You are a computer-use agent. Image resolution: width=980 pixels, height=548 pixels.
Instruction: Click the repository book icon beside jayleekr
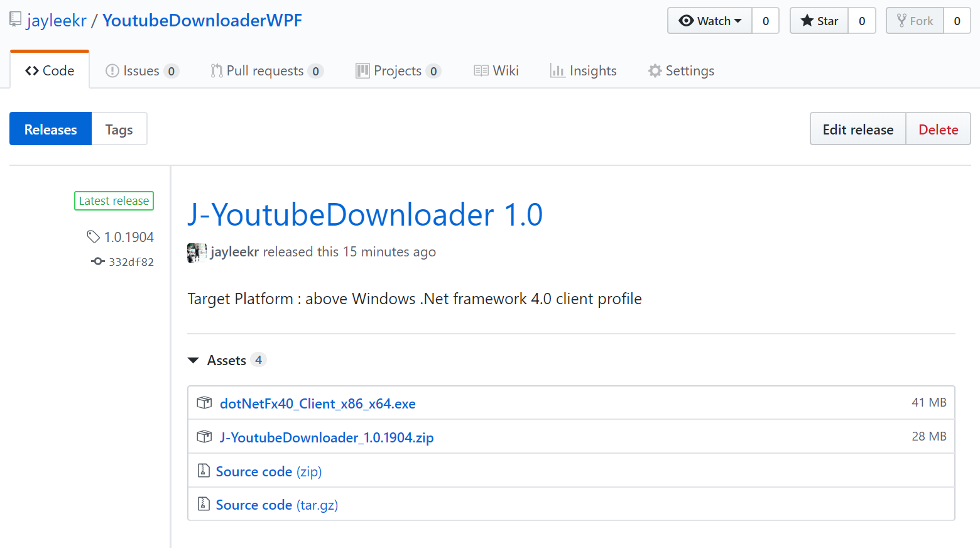pyautogui.click(x=16, y=19)
